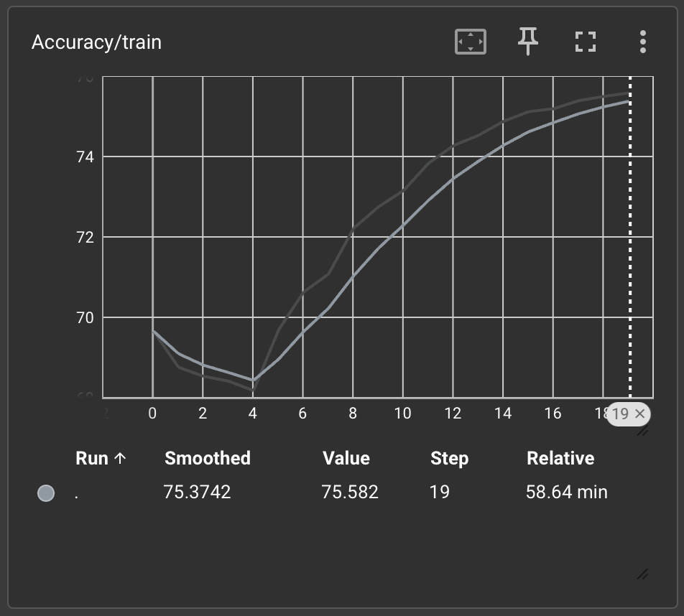Open the card overflow options menu
Viewport: 684px width, 616px height.
(x=643, y=42)
